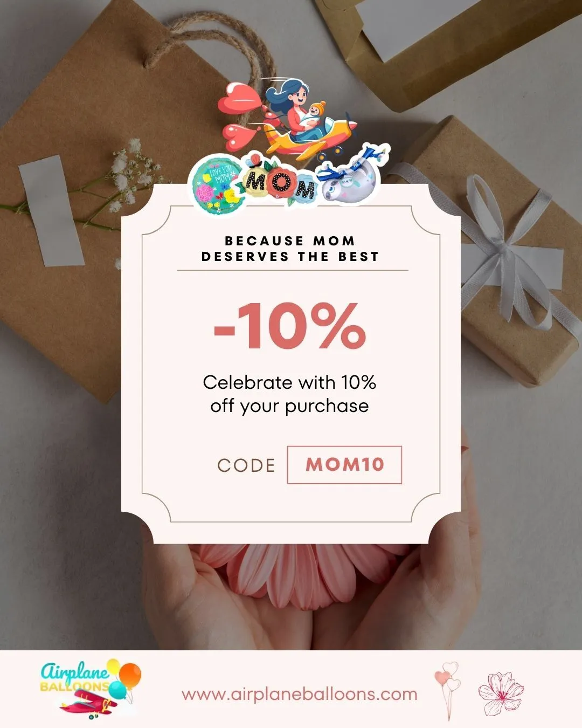
Task: Click the Celebrate with 10% off text
Action: 290,394
